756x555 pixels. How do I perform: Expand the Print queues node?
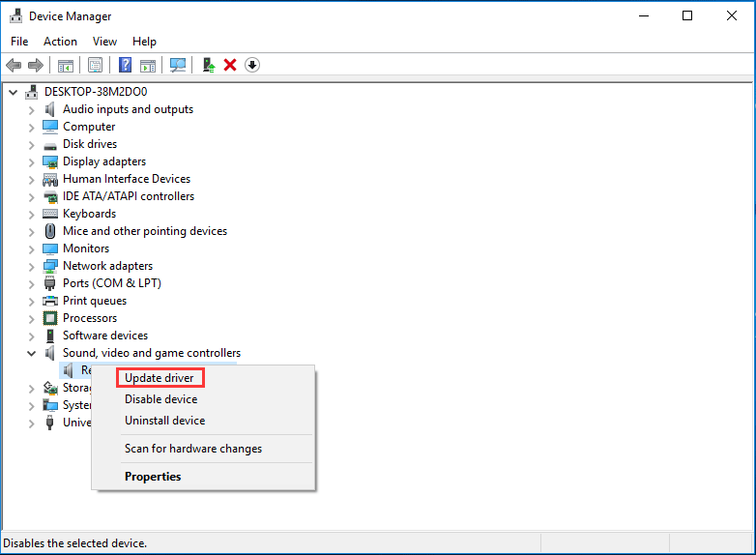31,302
